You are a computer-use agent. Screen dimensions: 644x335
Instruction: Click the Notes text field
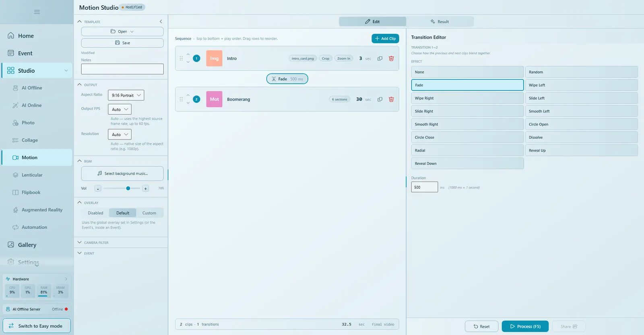[x=122, y=69]
